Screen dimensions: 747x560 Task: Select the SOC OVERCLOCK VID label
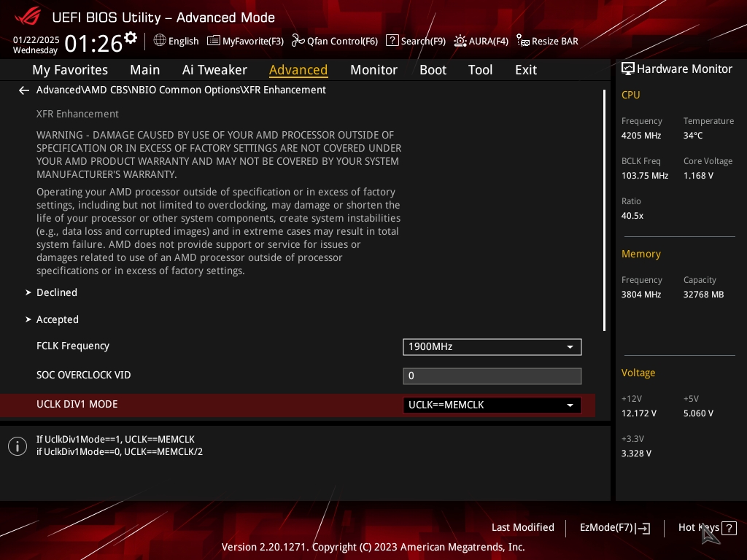(83, 376)
